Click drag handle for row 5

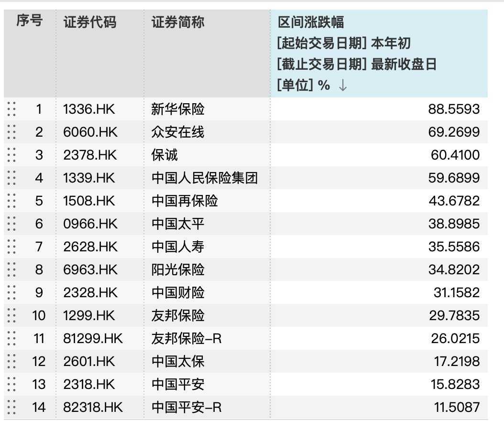[x=12, y=201]
